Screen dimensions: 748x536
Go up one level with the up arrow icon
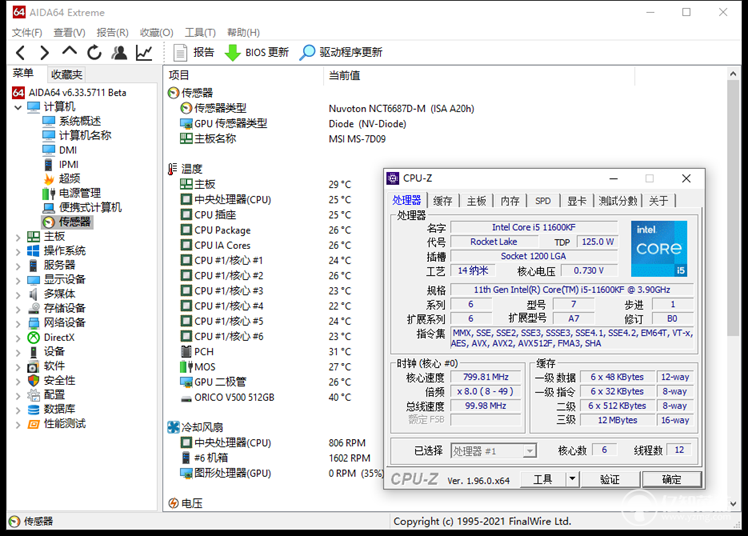click(69, 51)
